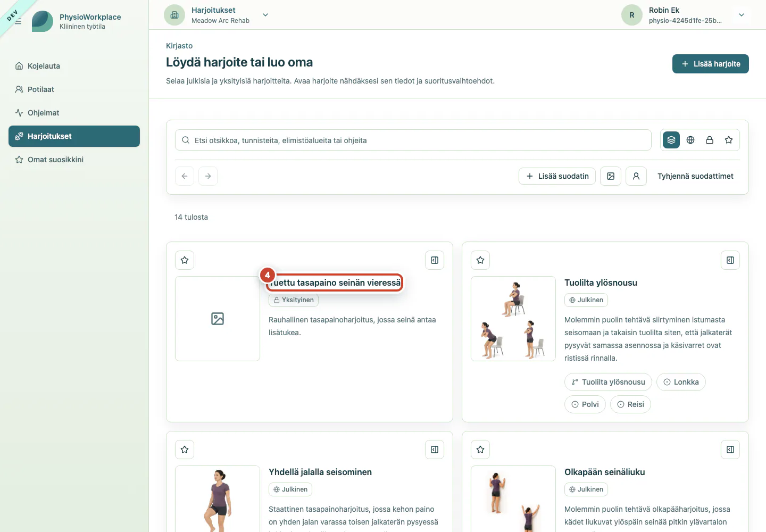Viewport: 766px width, 532px height.
Task: Click the Tuolilta ylösnousu thumbnail image
Action: (x=513, y=319)
